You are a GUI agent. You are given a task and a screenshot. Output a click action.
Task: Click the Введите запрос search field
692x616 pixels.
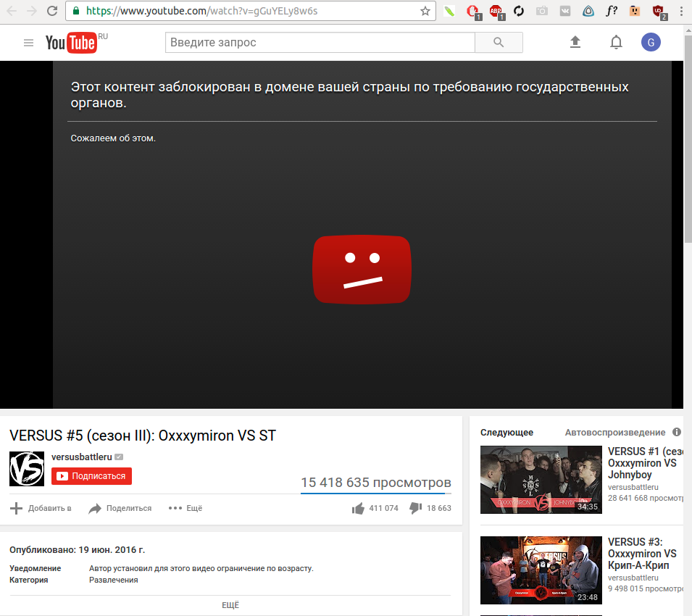pos(320,43)
